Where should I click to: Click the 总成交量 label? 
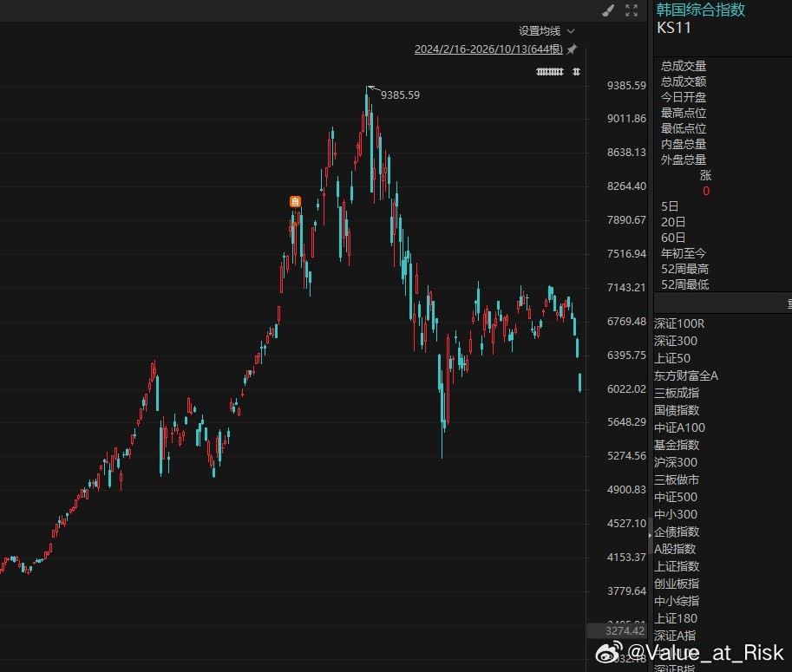point(684,66)
